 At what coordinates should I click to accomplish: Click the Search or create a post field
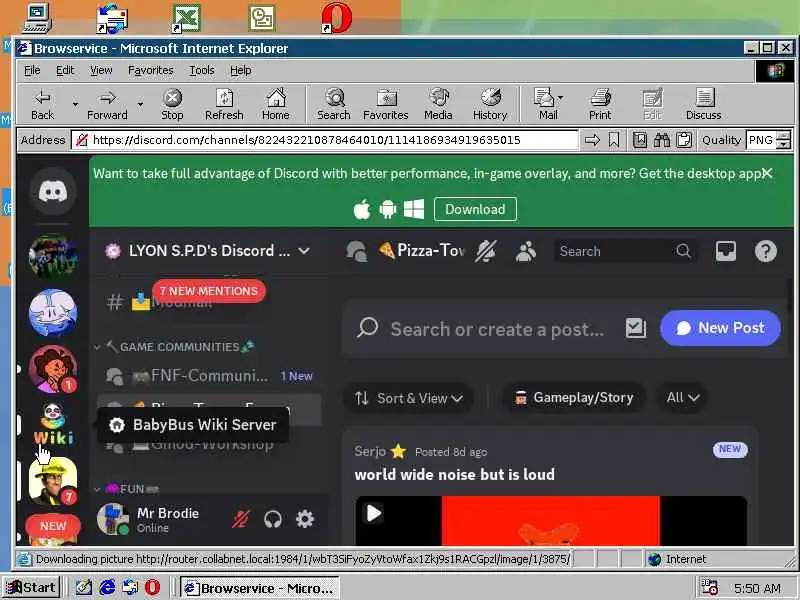pyautogui.click(x=497, y=329)
